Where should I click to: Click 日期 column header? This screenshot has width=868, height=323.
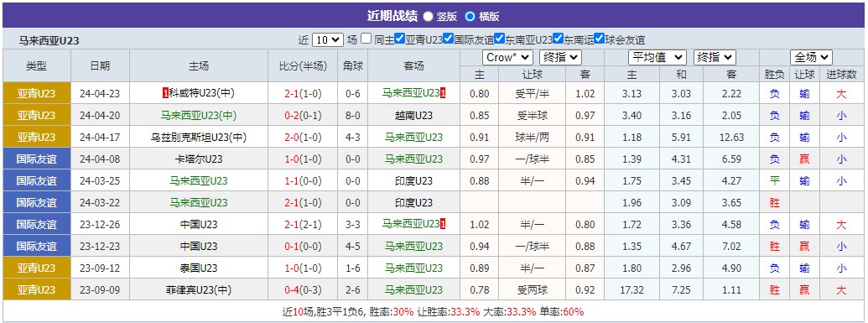click(x=100, y=66)
